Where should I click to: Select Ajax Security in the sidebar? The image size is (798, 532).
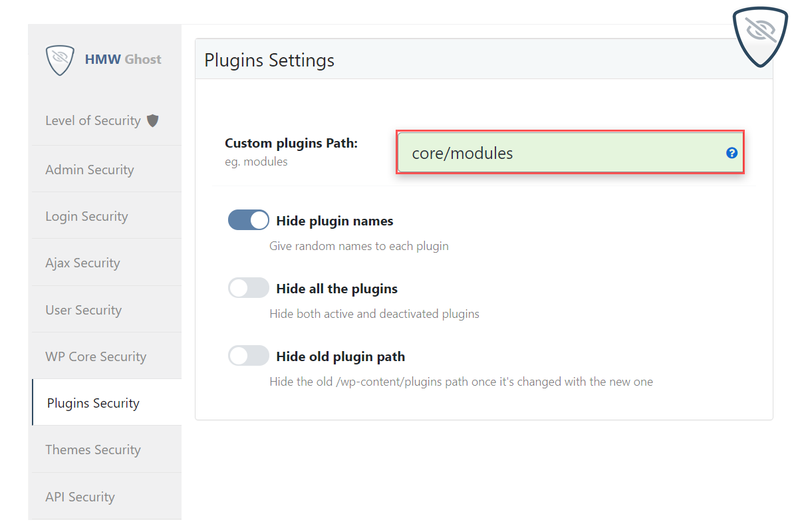82,263
